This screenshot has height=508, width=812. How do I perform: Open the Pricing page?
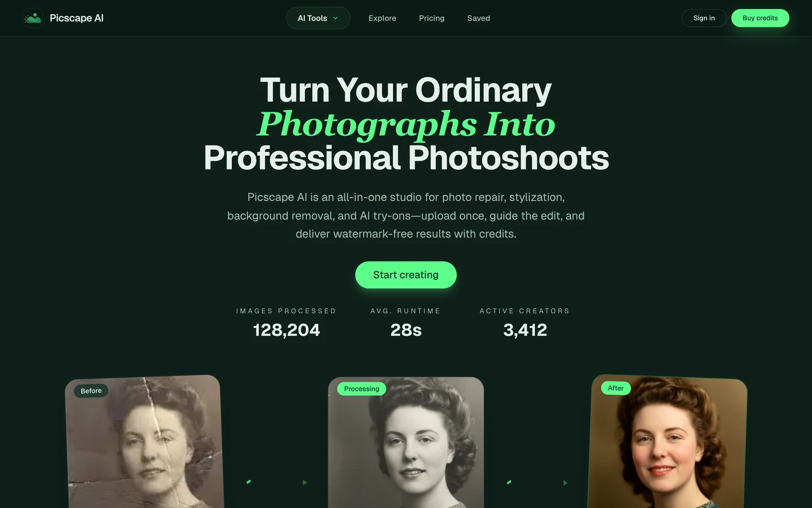click(432, 18)
